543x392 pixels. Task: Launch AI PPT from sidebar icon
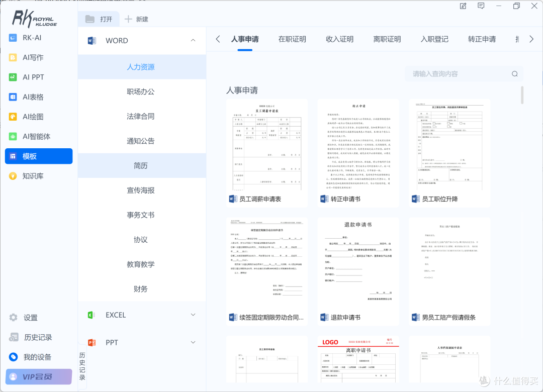click(x=13, y=77)
